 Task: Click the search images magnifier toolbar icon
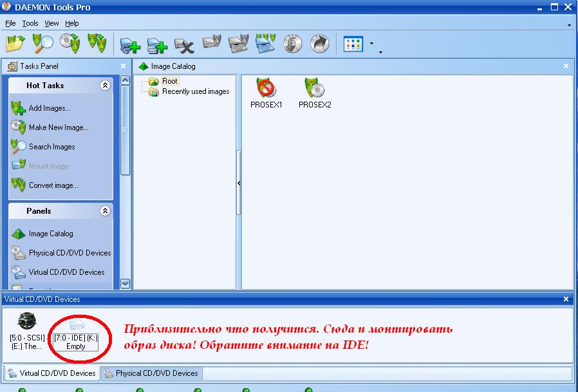point(42,44)
